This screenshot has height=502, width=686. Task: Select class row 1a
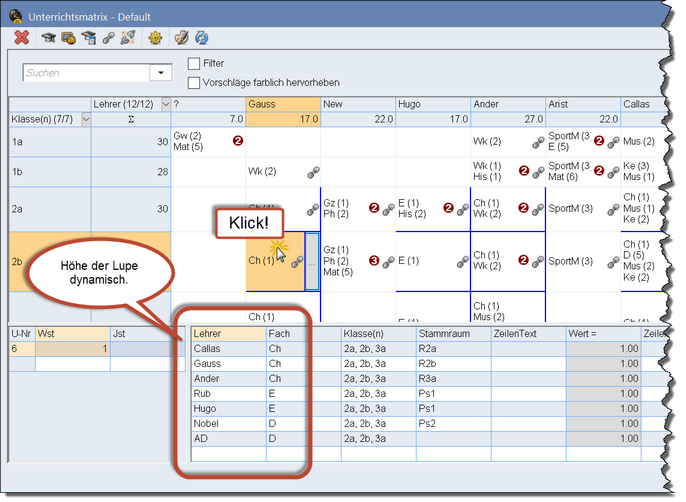pyautogui.click(x=50, y=142)
